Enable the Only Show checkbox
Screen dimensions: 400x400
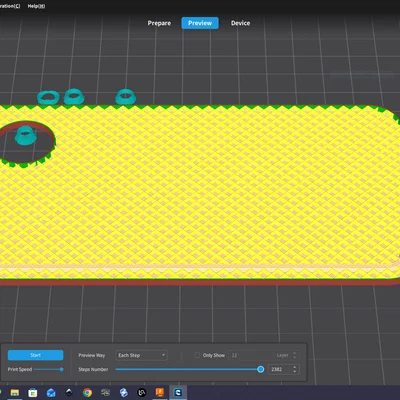pos(197,355)
